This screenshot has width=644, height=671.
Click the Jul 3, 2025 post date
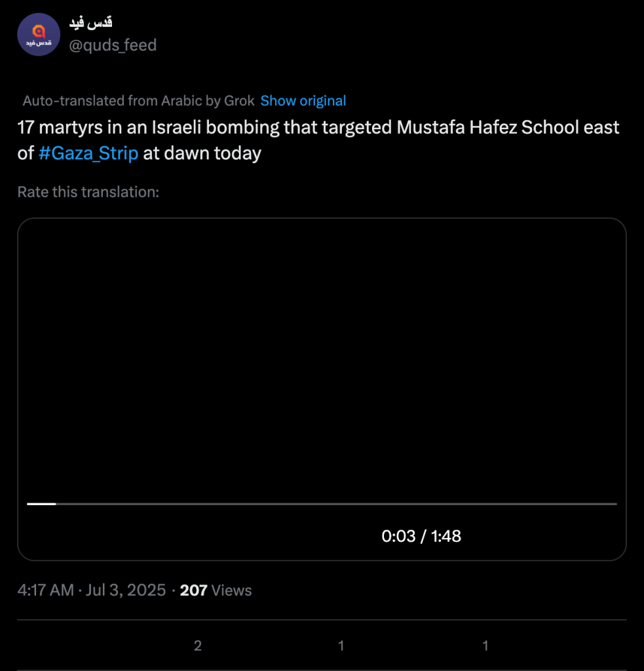[126, 590]
